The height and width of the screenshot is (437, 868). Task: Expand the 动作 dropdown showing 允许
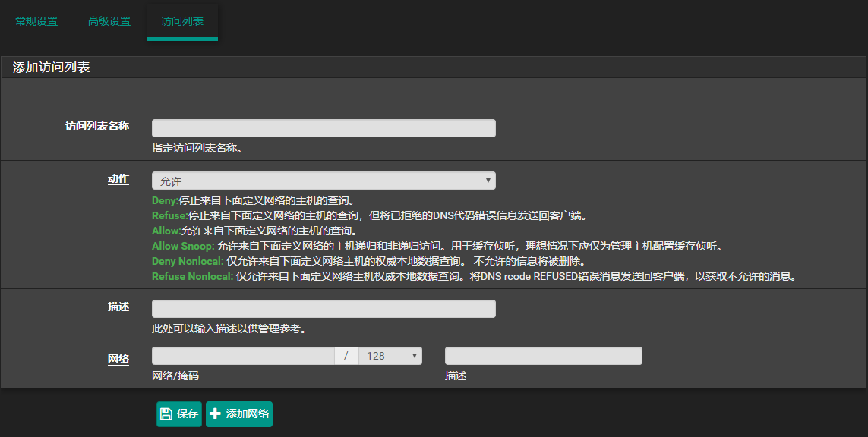(324, 181)
